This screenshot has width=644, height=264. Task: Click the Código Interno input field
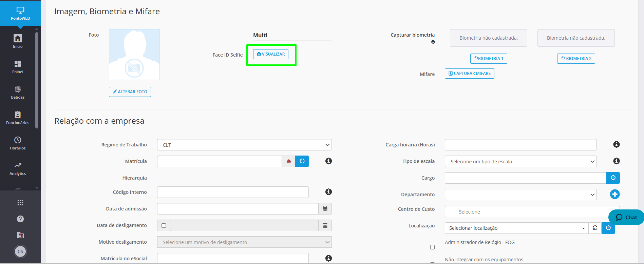[x=233, y=192]
